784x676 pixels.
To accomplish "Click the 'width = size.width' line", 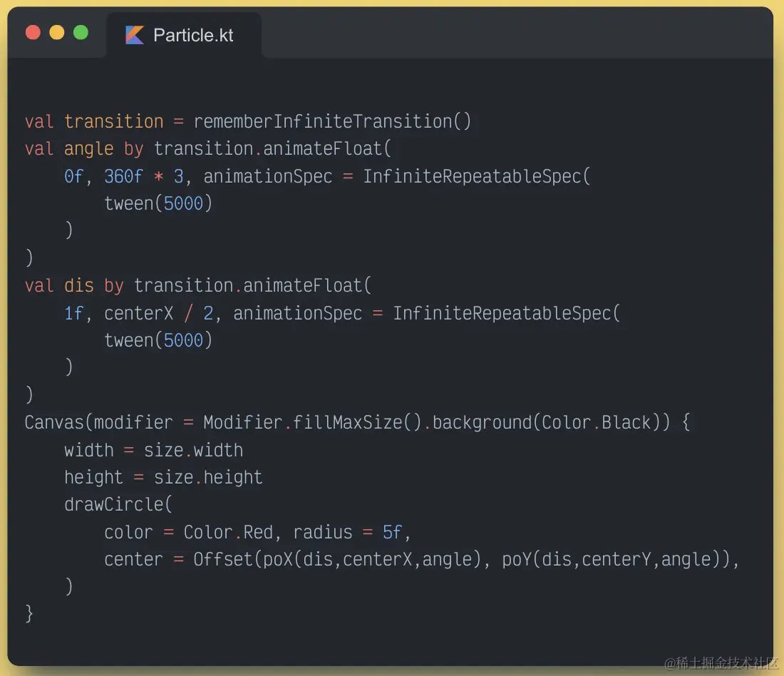I will coord(153,450).
